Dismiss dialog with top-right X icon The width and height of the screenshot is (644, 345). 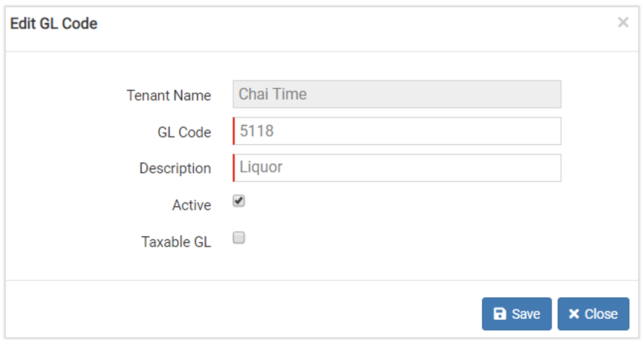623,22
